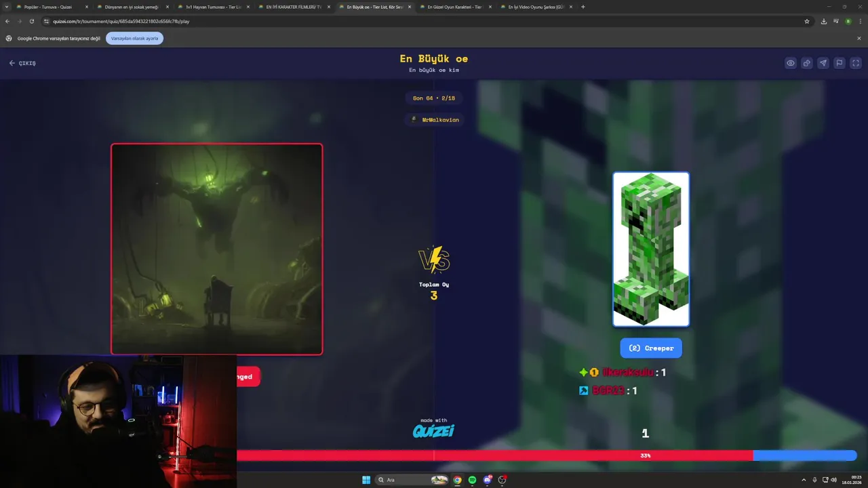
Task: Open Spotify from the taskbar
Action: pyautogui.click(x=473, y=480)
